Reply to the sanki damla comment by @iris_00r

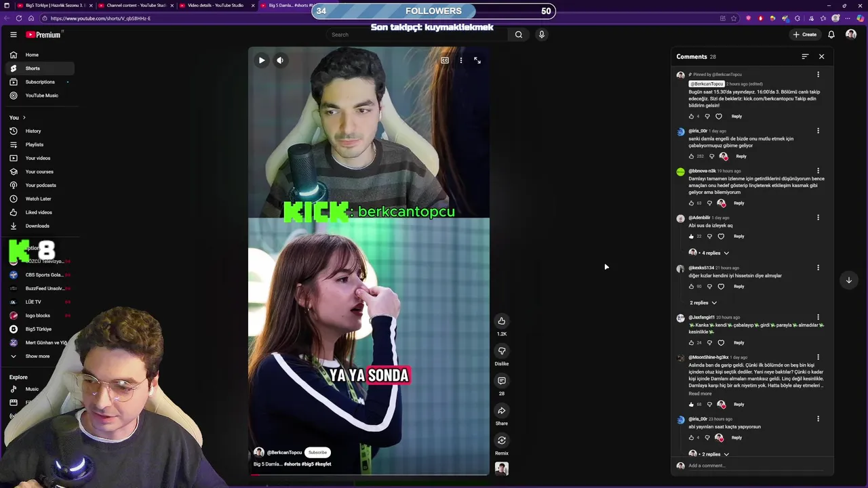pyautogui.click(x=741, y=157)
